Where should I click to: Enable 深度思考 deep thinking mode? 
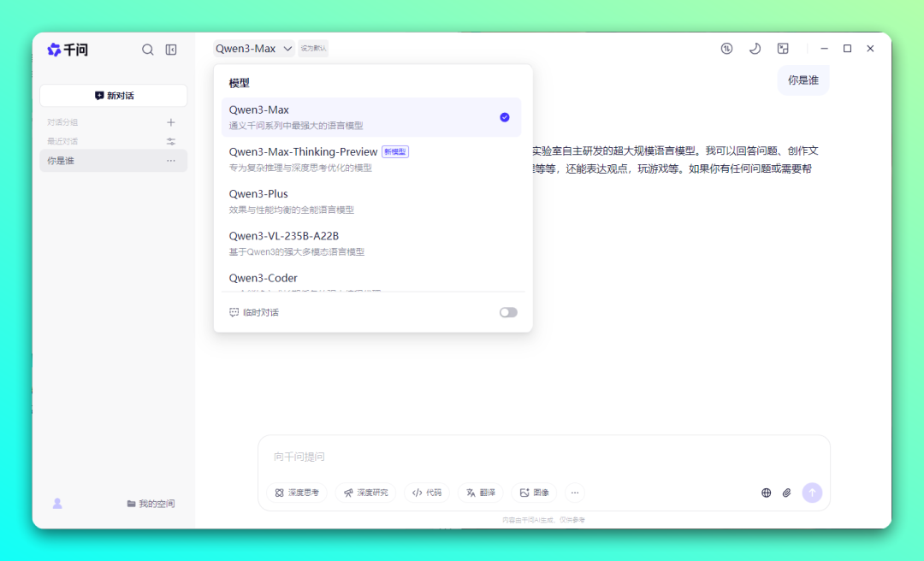coord(296,493)
